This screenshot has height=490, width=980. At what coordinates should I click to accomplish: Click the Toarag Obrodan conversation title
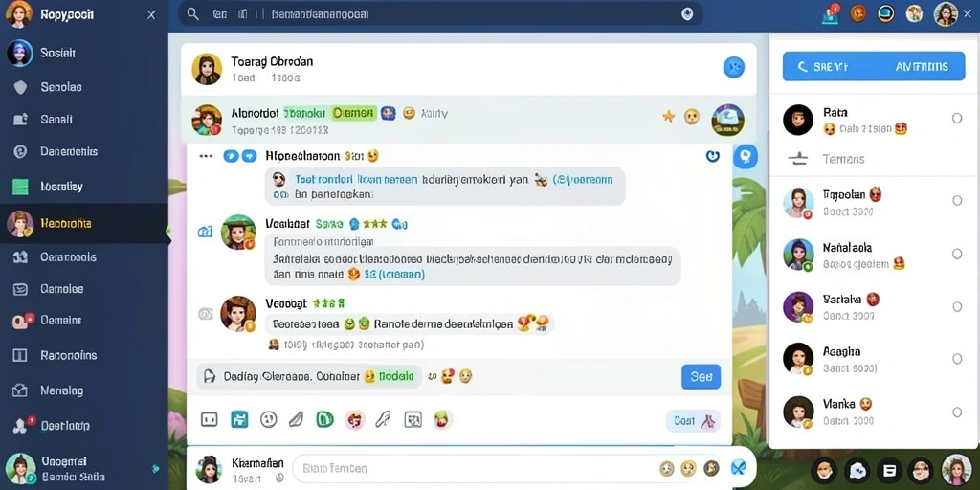pos(272,61)
